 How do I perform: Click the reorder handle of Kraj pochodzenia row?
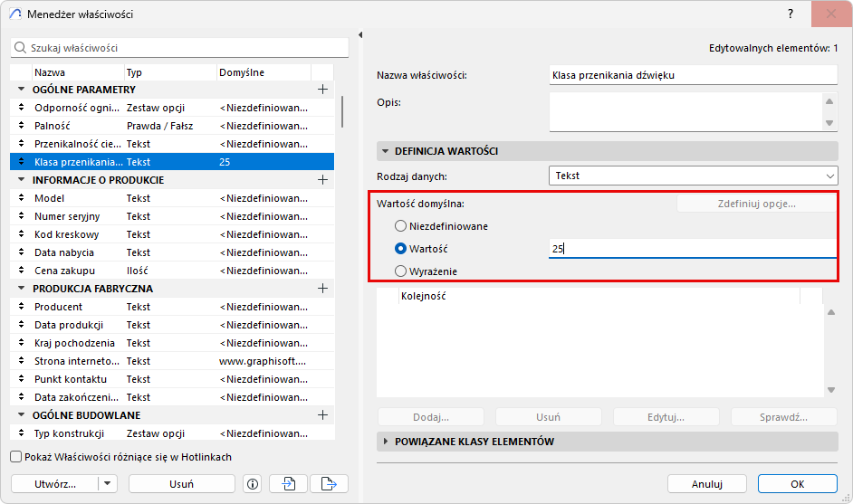click(x=21, y=343)
